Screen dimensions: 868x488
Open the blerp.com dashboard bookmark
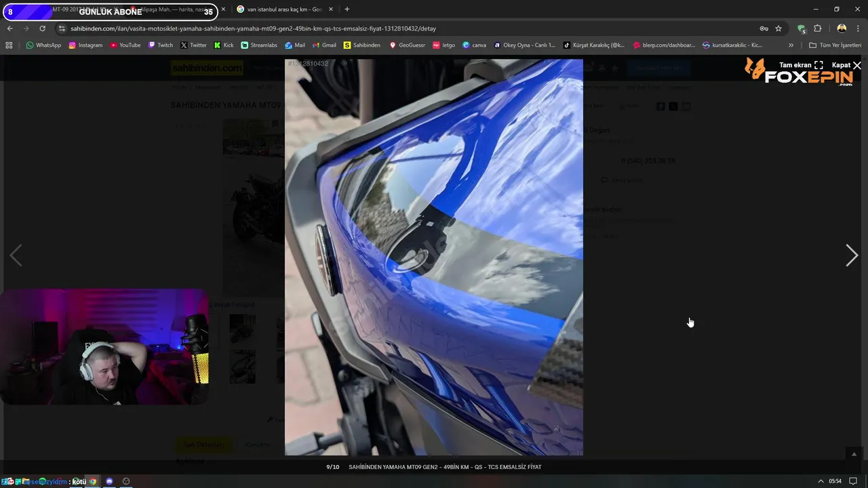[x=664, y=45]
